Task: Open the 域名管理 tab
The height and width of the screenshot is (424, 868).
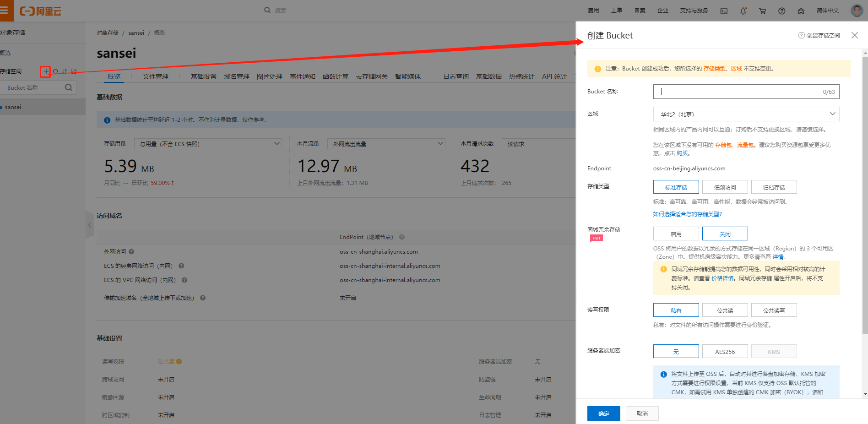Action: 237,76
